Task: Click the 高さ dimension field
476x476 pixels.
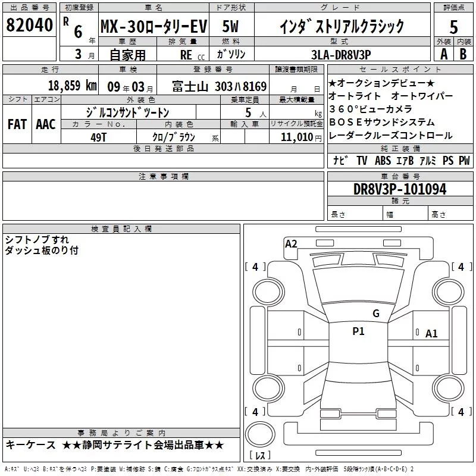Action: [450, 214]
